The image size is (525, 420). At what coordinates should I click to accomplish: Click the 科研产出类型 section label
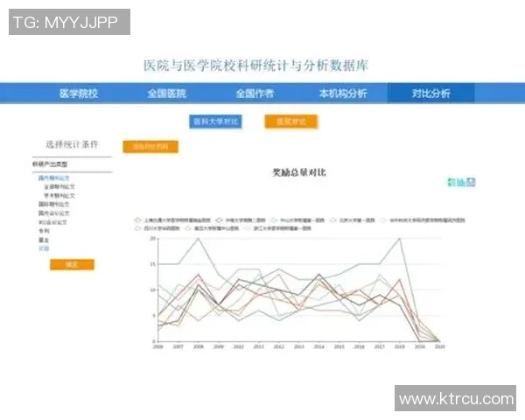click(x=50, y=164)
